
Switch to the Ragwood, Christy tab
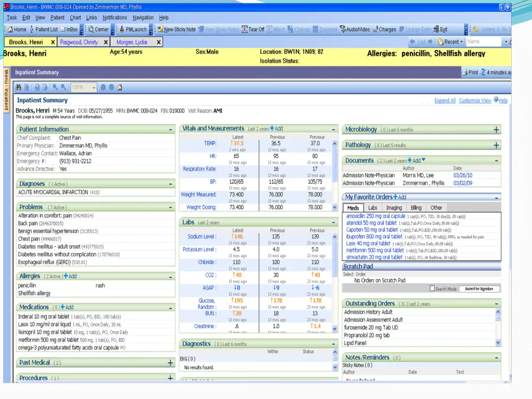(79, 42)
